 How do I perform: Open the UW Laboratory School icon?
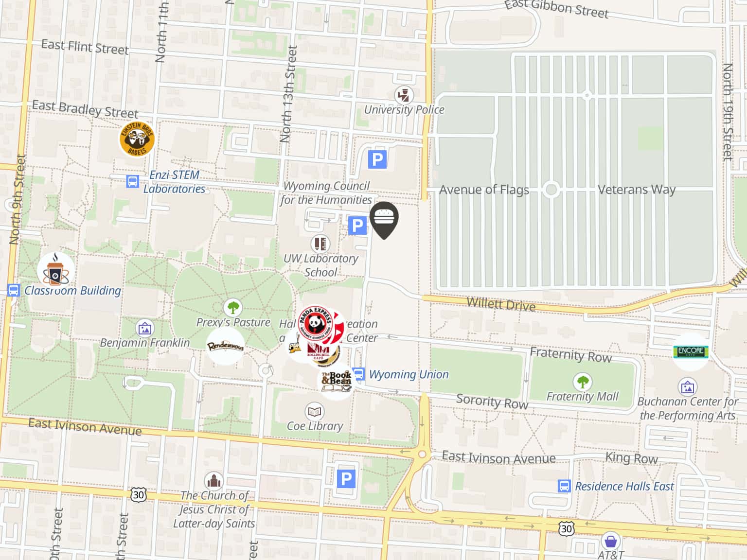[320, 244]
